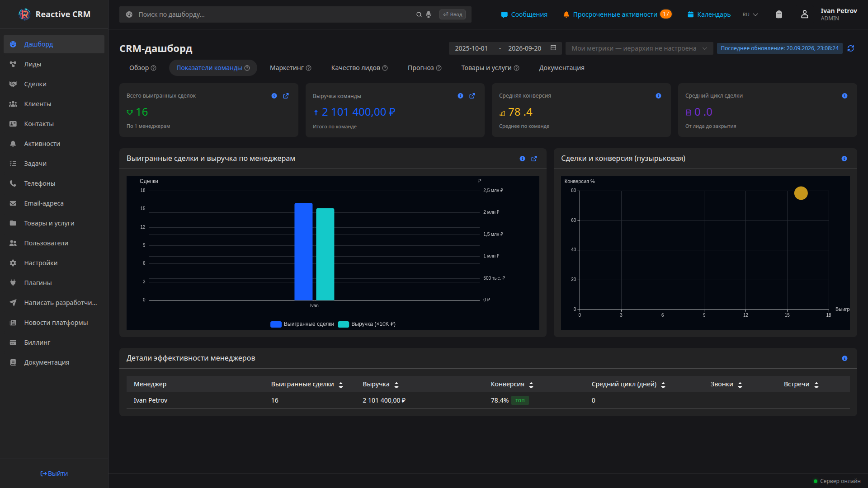Click the Ввод search submit button
The width and height of the screenshot is (868, 488).
pos(452,14)
